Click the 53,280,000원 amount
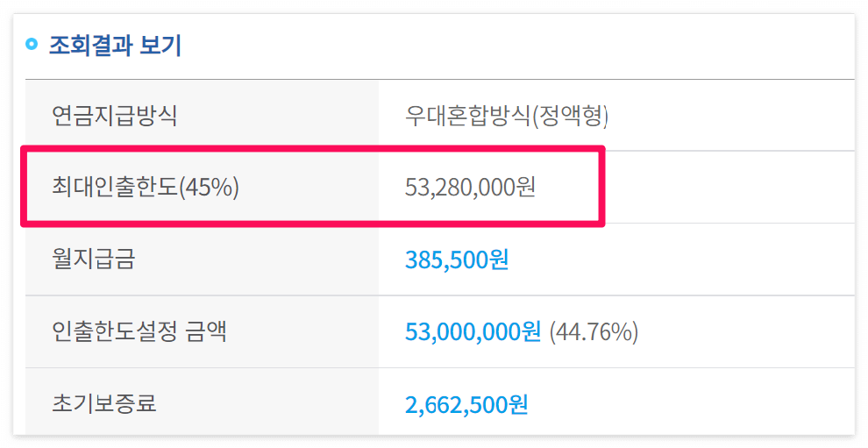Image resolution: width=868 pixels, height=448 pixels. 470,187
